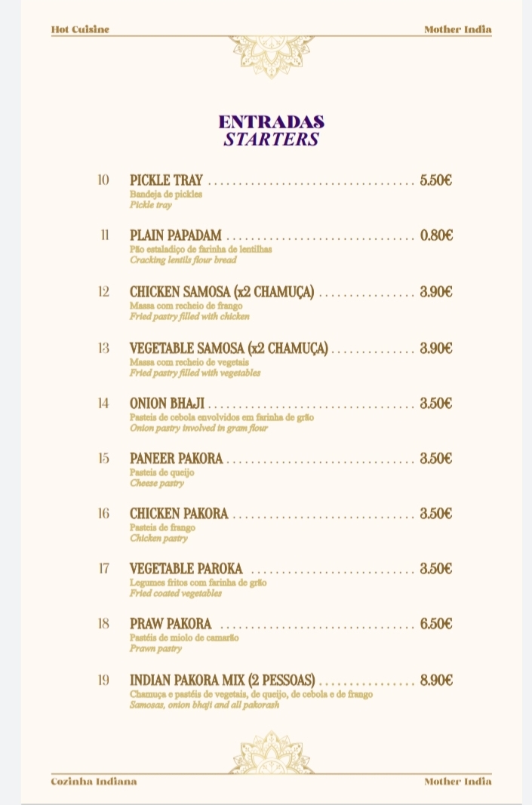Image resolution: width=532 pixels, height=805 pixels.
Task: Select the PICKLE TRAY item
Action: pyautogui.click(x=166, y=180)
